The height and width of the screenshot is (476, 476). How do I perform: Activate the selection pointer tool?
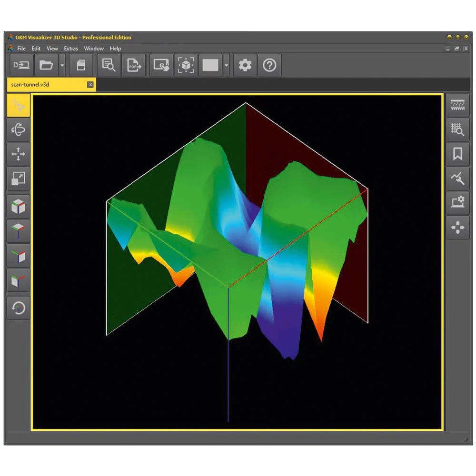(x=18, y=106)
